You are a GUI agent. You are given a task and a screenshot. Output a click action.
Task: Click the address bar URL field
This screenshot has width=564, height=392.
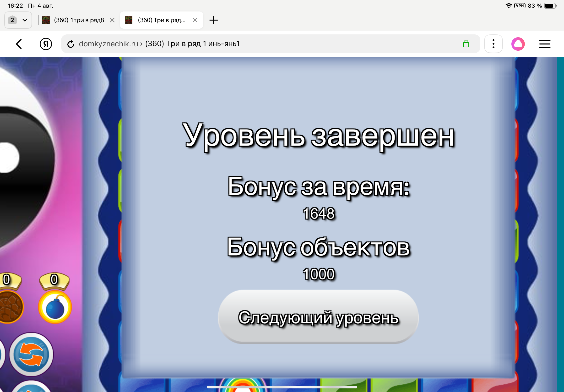tap(270, 44)
